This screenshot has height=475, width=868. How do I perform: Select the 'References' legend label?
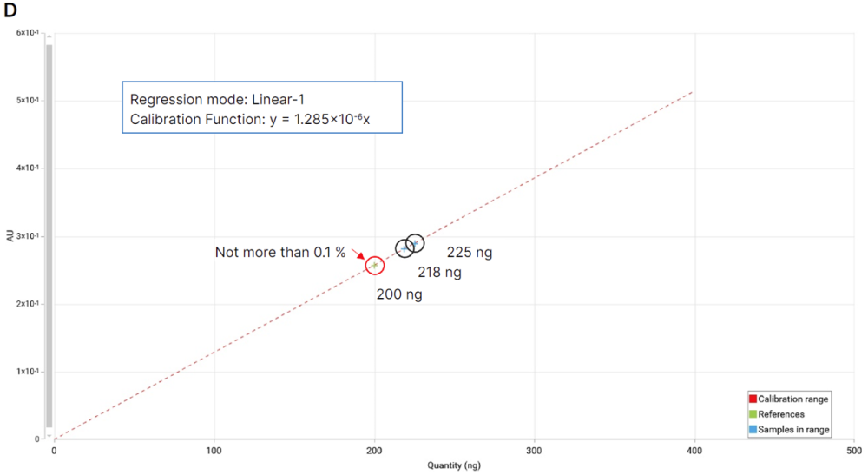(781, 414)
